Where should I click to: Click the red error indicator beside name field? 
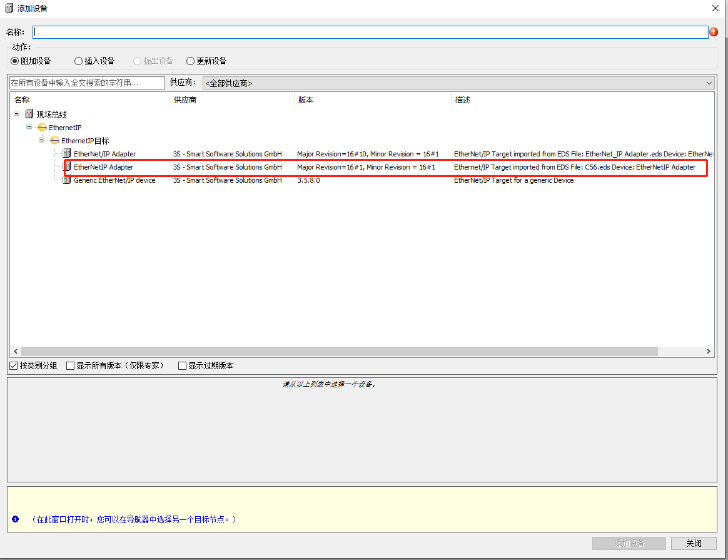714,31
